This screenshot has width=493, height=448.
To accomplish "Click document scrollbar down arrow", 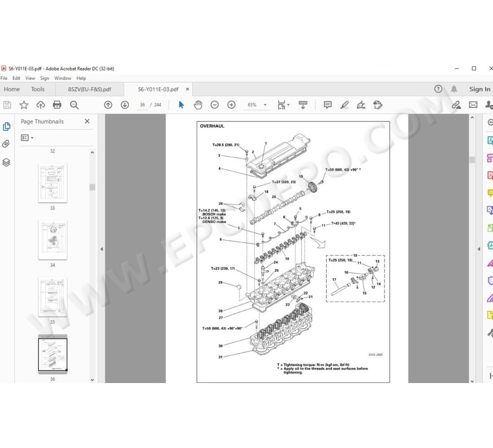I will click(x=472, y=381).
